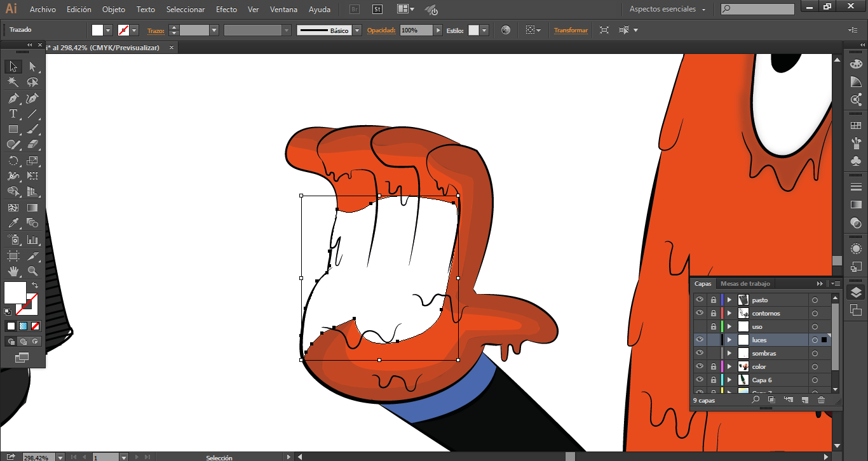Hide the sombras layer
The width and height of the screenshot is (868, 461).
coord(700,353)
